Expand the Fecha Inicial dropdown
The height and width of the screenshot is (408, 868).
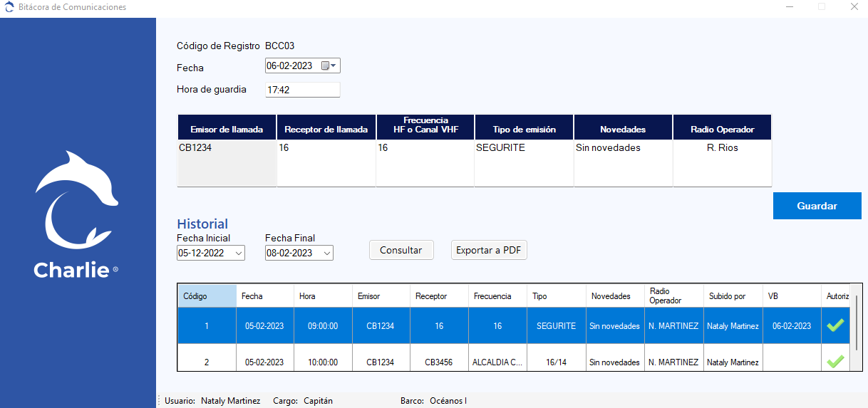238,253
